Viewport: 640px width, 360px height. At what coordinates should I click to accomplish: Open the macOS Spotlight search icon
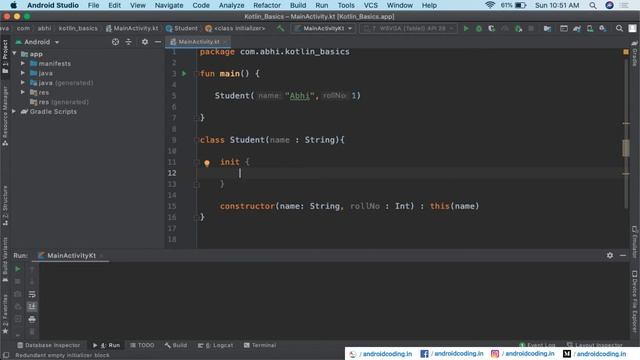593,5
